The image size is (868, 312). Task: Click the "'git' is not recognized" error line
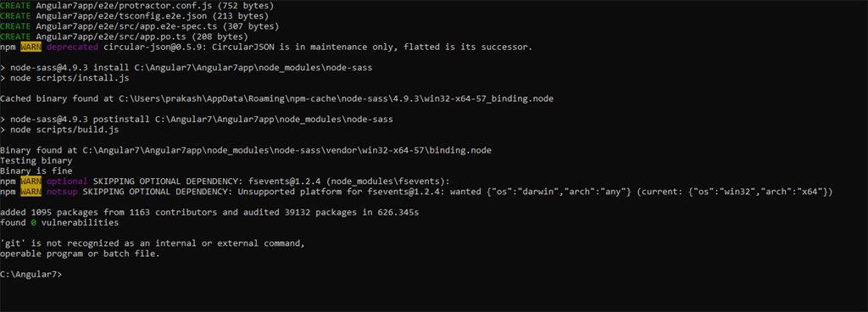click(153, 243)
